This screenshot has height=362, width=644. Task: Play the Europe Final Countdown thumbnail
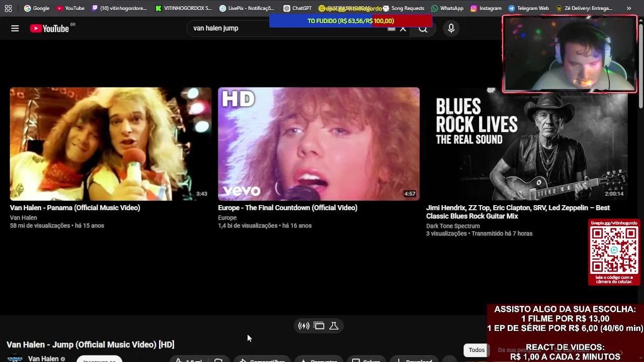[x=318, y=144]
